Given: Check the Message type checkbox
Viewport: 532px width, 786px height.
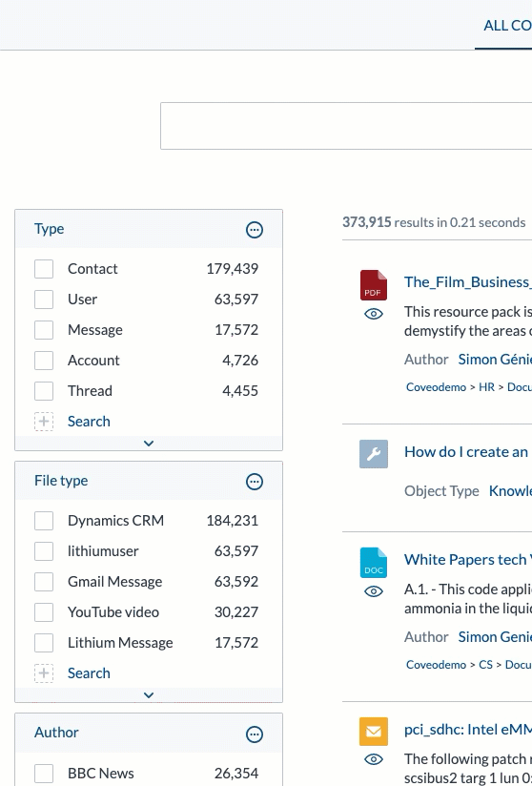Looking at the screenshot, I should tap(44, 330).
